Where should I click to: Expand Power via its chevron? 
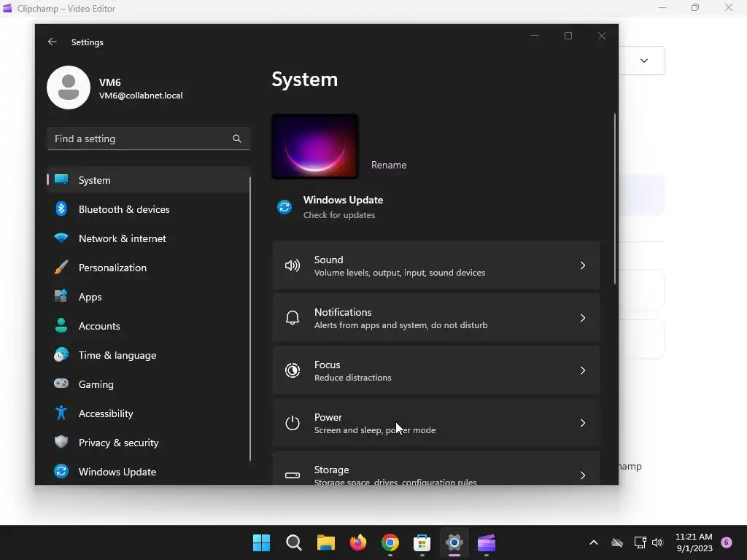coord(583,423)
